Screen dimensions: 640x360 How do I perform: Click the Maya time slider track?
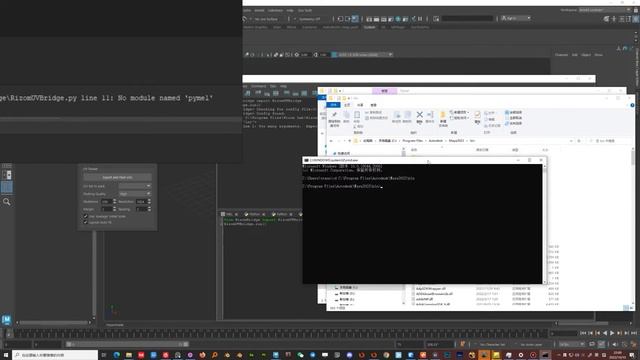(x=278, y=333)
